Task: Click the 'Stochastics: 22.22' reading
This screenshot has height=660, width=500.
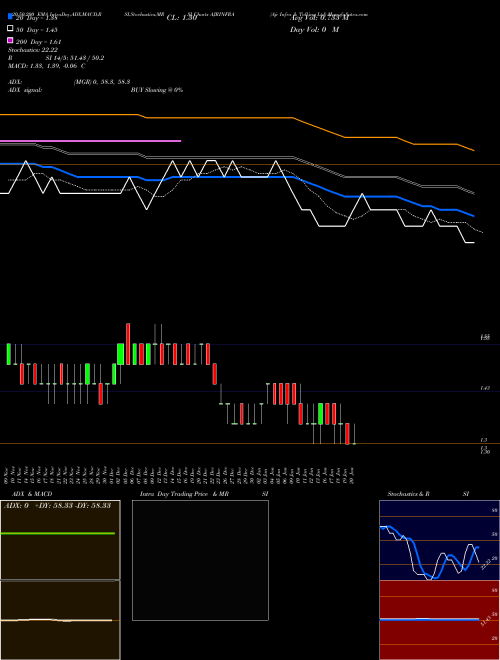Action: [33, 50]
